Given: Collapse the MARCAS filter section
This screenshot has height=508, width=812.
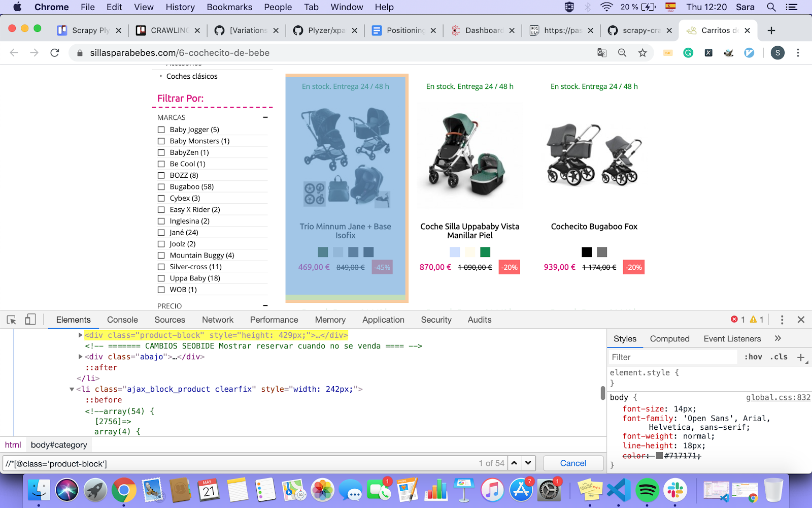Looking at the screenshot, I should pos(265,117).
